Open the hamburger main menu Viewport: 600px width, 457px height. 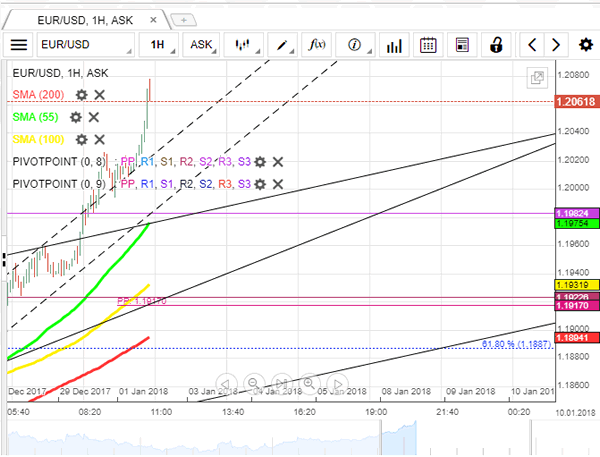[x=19, y=45]
